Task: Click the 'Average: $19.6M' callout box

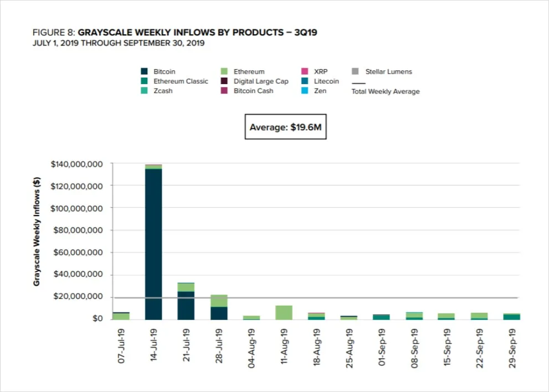Action: (285, 127)
